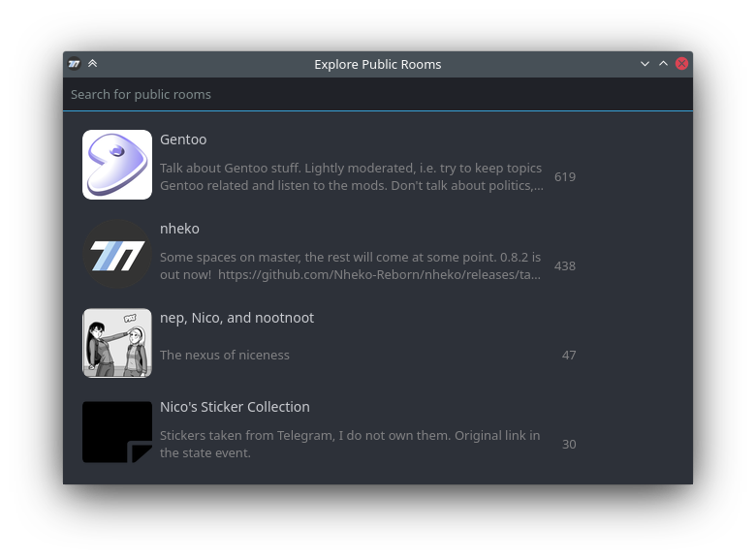Click the nheko release notes description
This screenshot has height=559, width=756.
coord(350,265)
